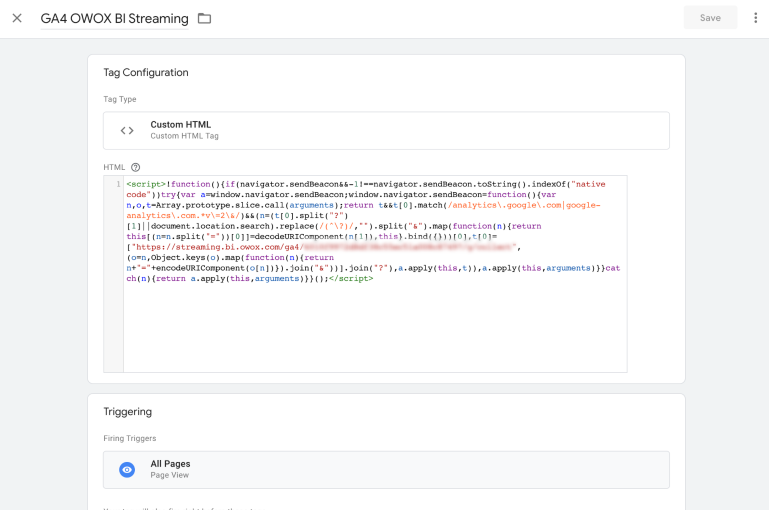769x510 pixels.
Task: Click the HTML help question mark icon
Action: (136, 167)
